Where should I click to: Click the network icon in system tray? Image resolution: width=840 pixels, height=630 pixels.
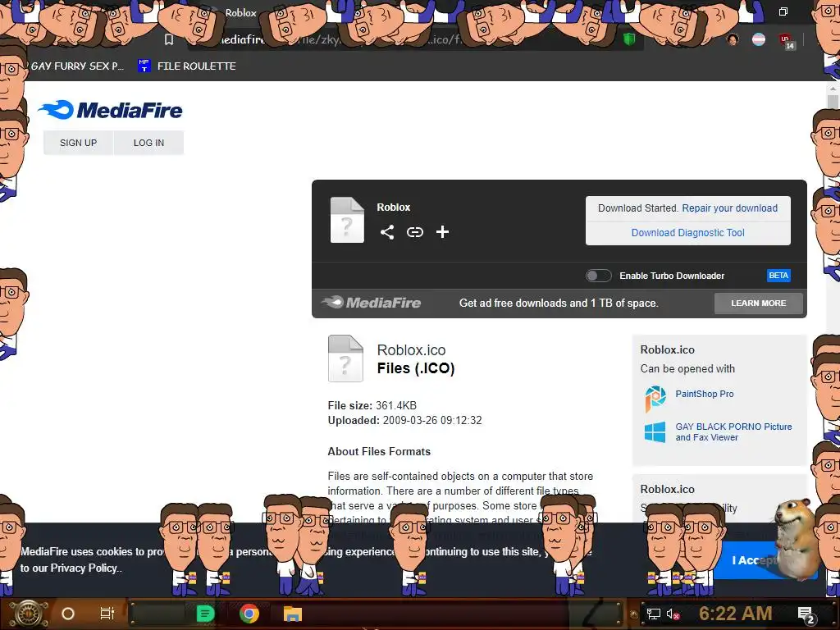coord(653,614)
